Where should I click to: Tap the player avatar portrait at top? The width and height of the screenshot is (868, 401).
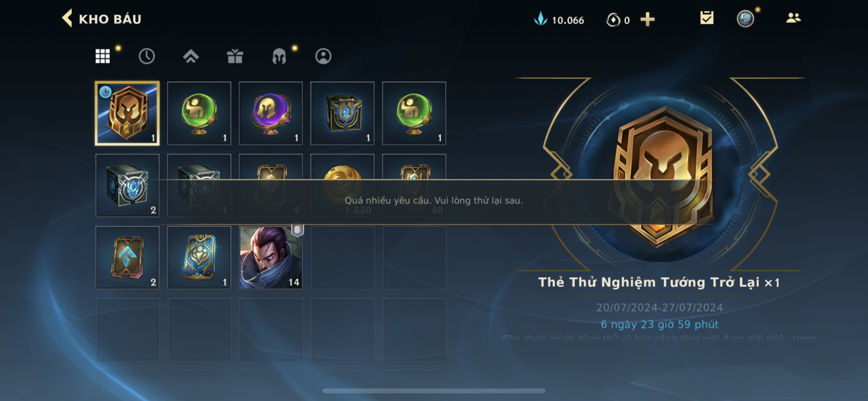coord(745,19)
